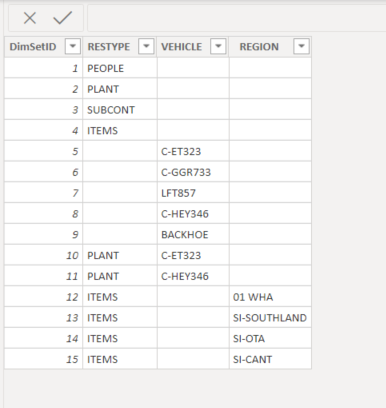The image size is (386, 408).
Task: Cancel the formula with the X icon
Action: point(30,18)
